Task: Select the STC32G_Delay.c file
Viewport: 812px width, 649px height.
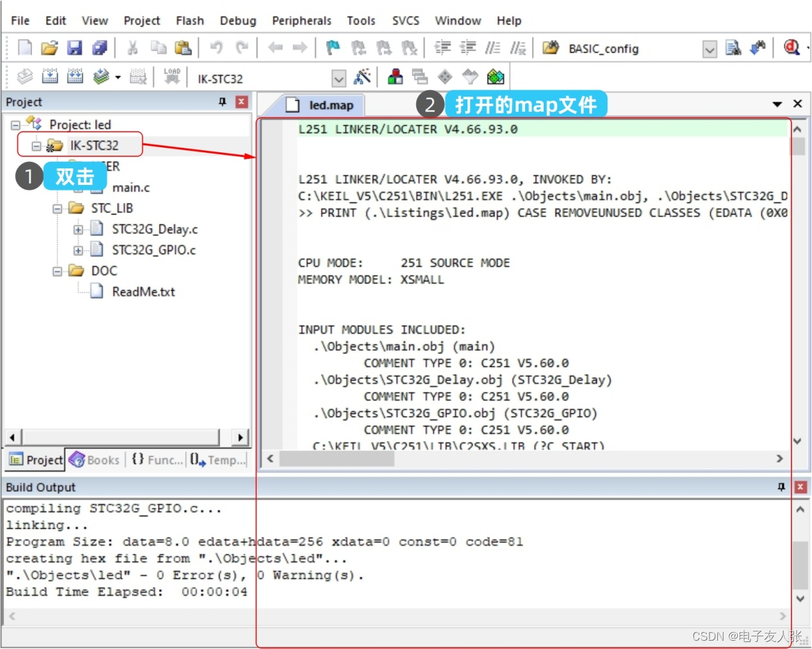Action: coord(155,229)
